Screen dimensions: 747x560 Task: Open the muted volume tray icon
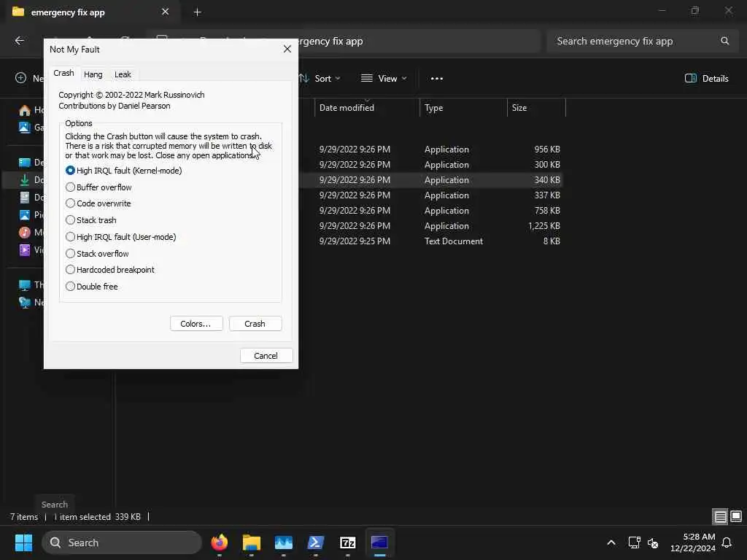click(x=653, y=542)
